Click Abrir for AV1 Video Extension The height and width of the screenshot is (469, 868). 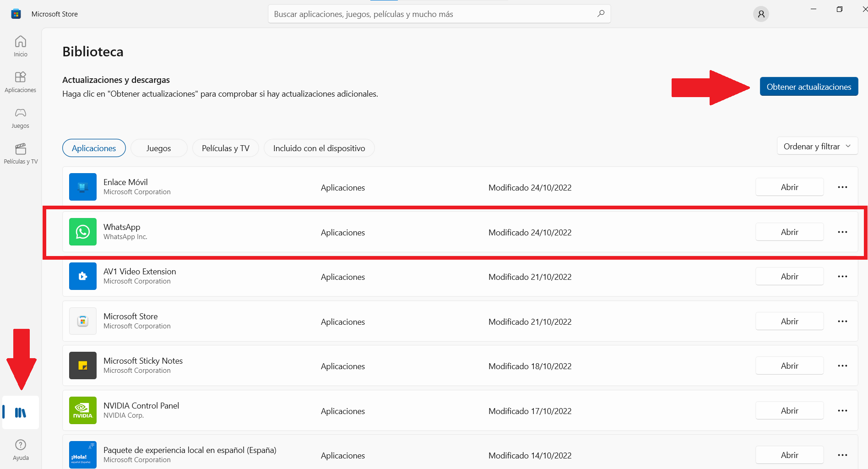point(790,276)
